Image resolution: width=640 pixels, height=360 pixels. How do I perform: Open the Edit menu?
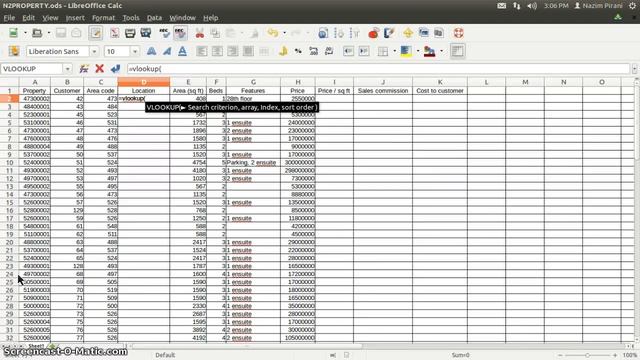[x=28, y=18]
